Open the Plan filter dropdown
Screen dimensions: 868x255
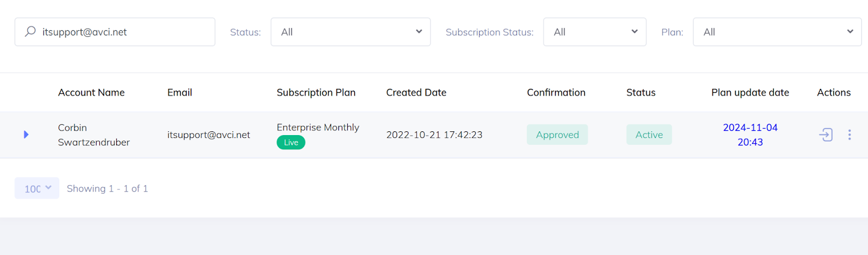tap(777, 32)
